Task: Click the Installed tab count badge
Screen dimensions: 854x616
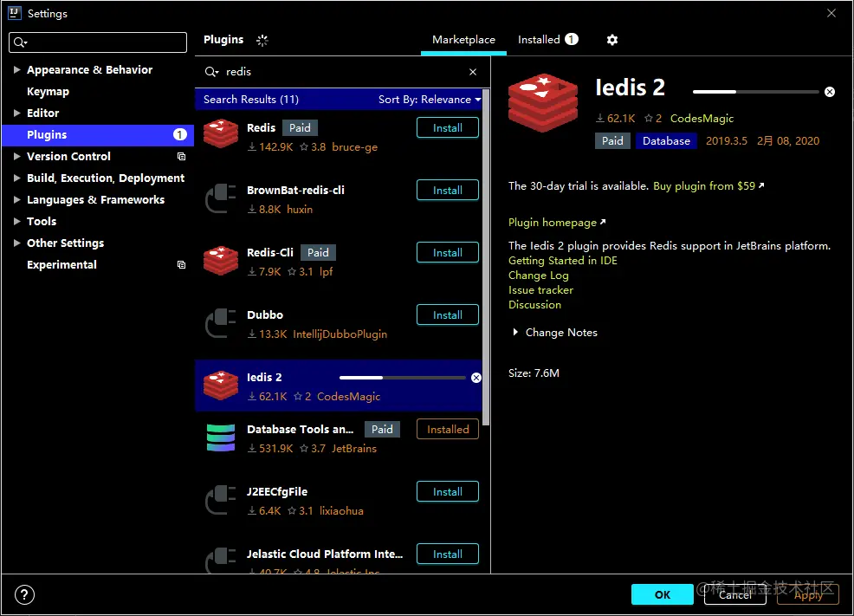Action: pos(572,39)
